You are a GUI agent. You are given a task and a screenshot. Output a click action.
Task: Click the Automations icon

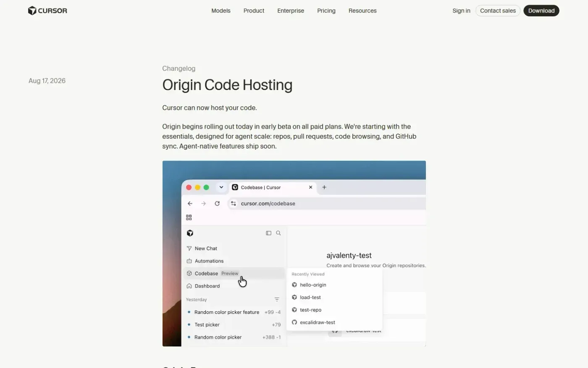tap(189, 261)
